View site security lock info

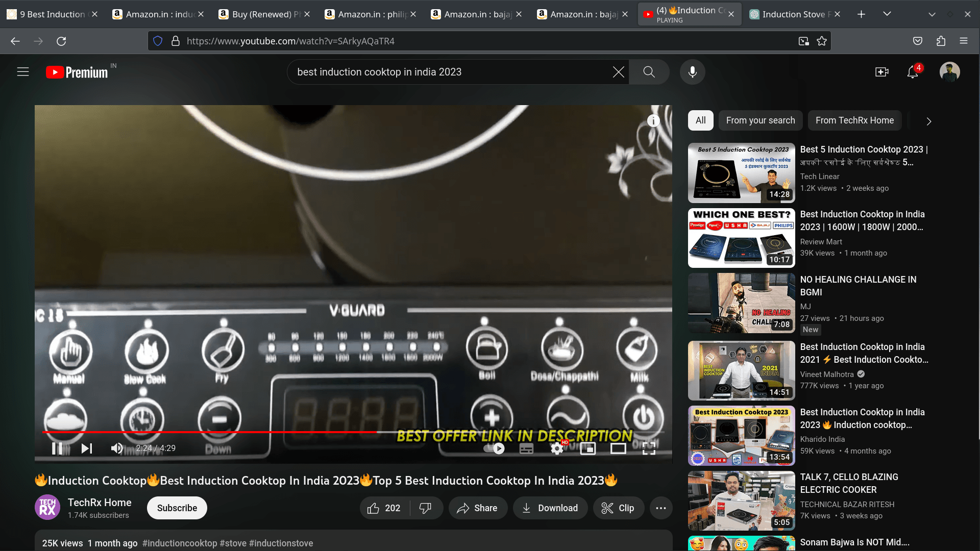pos(175,41)
